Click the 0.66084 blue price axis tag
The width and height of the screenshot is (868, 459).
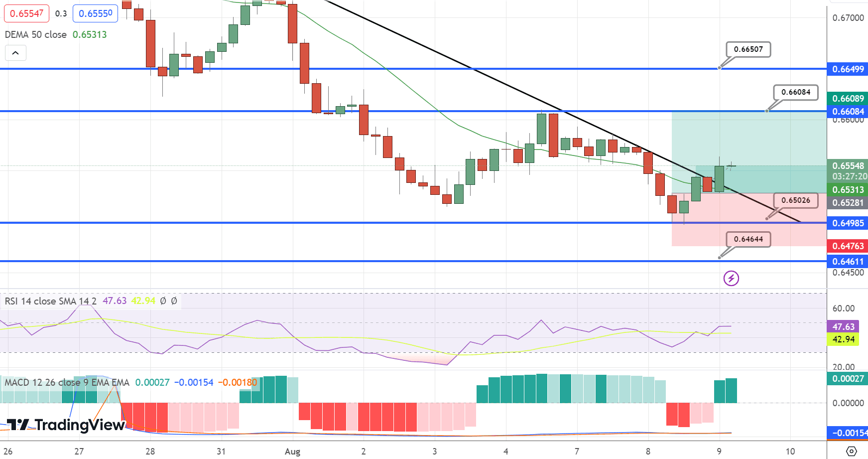click(x=848, y=111)
